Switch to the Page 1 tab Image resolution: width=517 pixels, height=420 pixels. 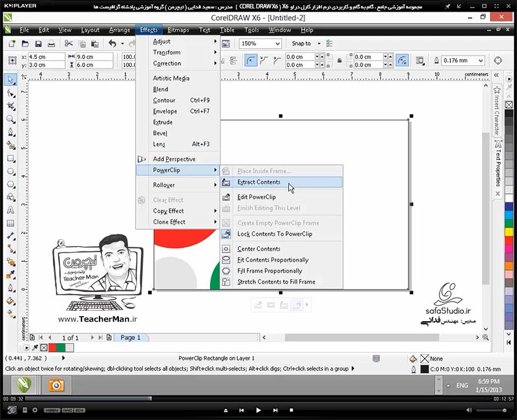pyautogui.click(x=131, y=337)
